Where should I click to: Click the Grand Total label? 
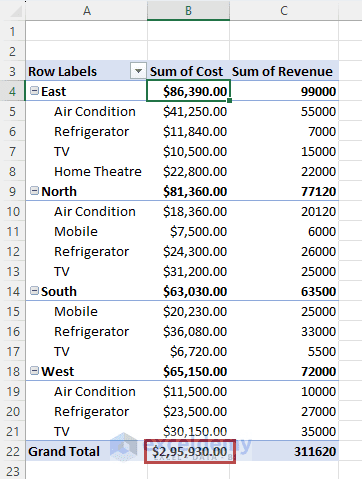(64, 451)
